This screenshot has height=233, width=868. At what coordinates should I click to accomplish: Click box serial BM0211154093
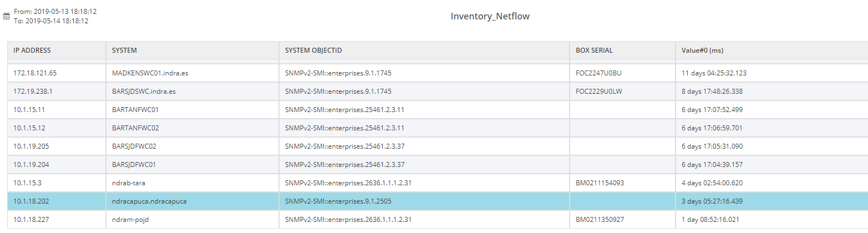(x=600, y=183)
